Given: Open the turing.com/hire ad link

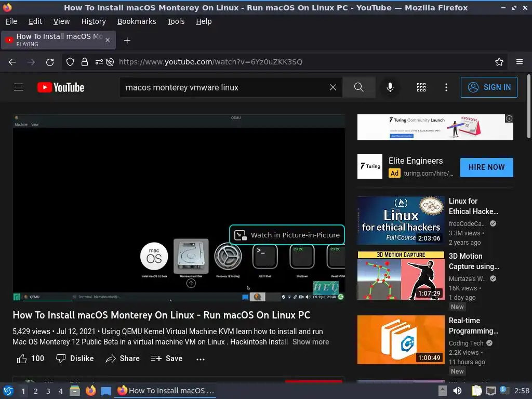Looking at the screenshot, I should tap(428, 174).
